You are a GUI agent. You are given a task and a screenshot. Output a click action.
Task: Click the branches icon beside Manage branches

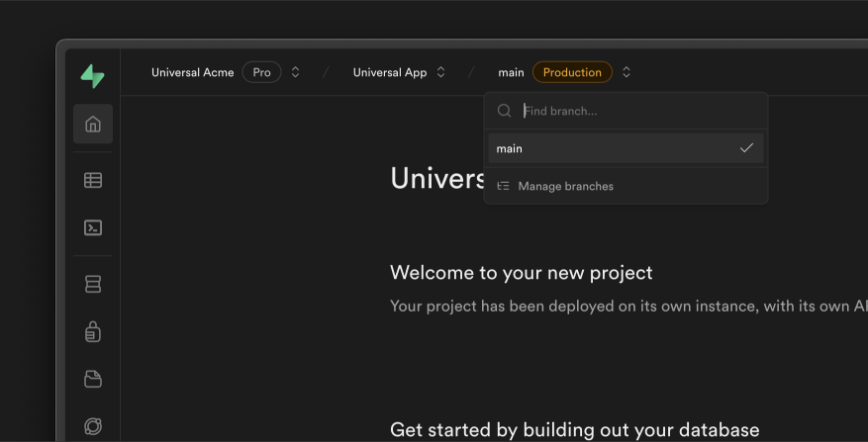tap(503, 186)
